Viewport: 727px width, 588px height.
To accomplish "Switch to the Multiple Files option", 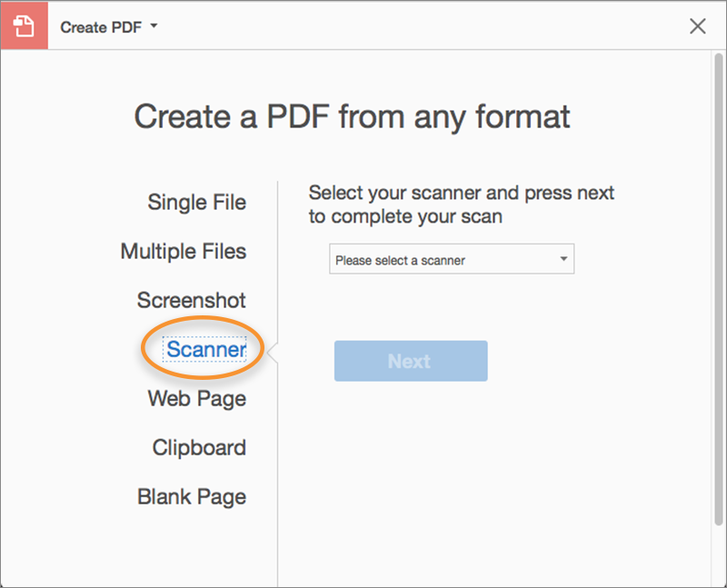I will [x=183, y=251].
